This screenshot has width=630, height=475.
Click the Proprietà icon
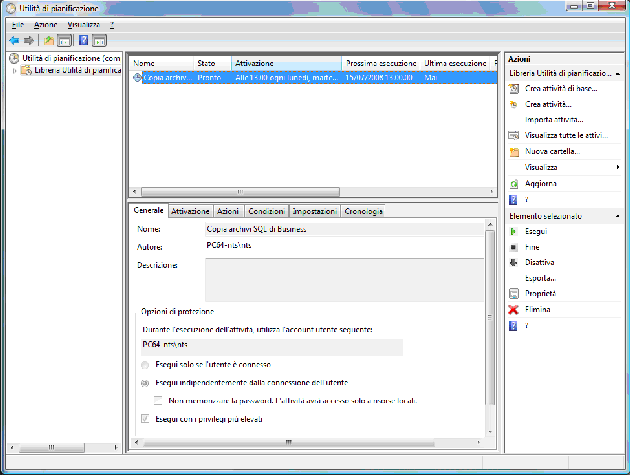pos(514,294)
